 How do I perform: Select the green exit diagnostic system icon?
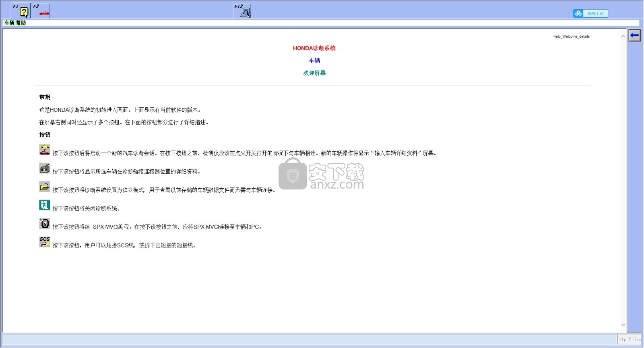pyautogui.click(x=45, y=205)
